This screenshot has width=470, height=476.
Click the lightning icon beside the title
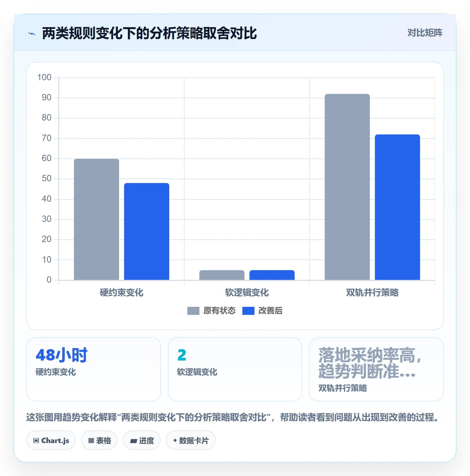[32, 34]
